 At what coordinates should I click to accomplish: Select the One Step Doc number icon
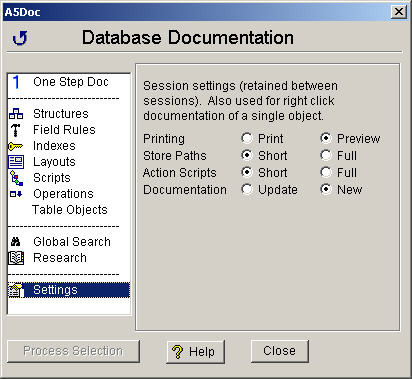[16, 82]
